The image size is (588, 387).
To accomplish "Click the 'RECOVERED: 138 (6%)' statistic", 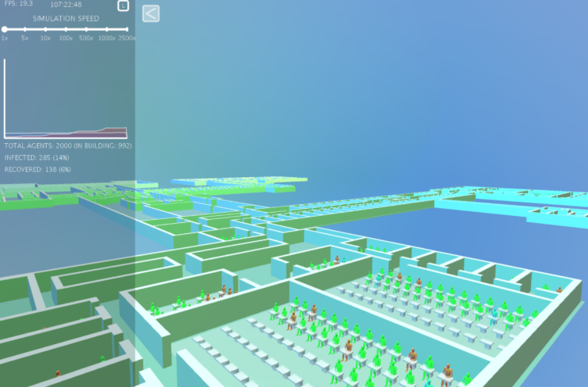I will tap(38, 169).
